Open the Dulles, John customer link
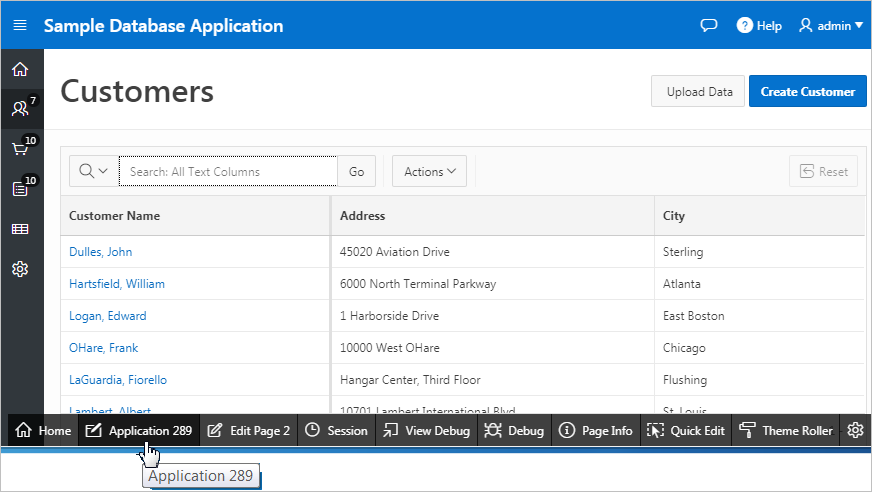Screen dimensions: 872x492 (100, 252)
